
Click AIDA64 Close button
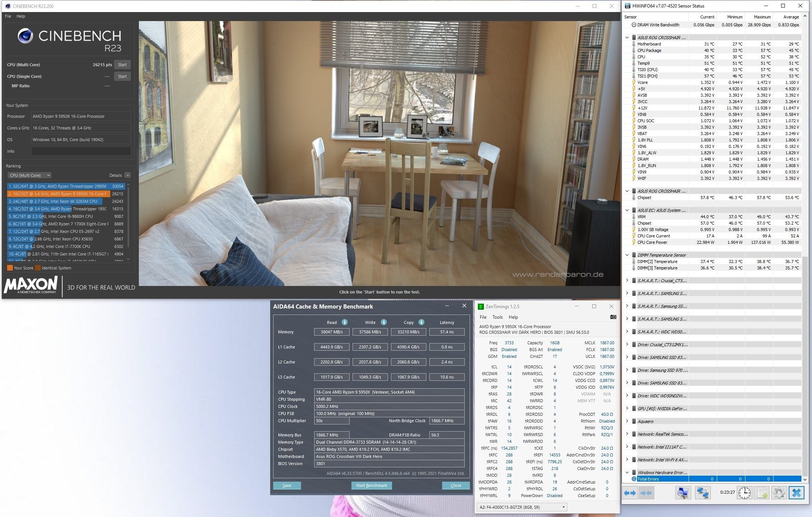(x=456, y=485)
